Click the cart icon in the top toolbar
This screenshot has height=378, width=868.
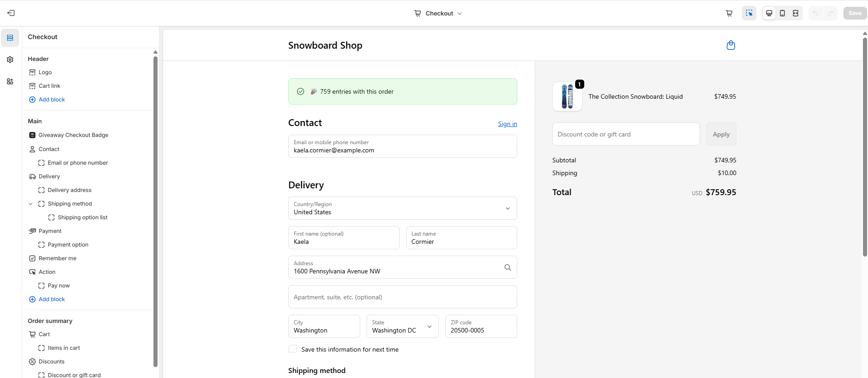coord(729,13)
